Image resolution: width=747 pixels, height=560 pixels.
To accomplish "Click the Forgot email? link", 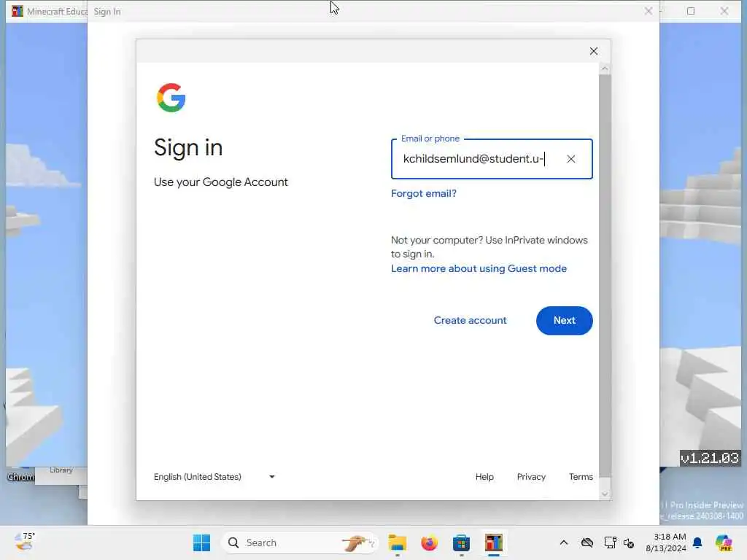I will tap(424, 193).
